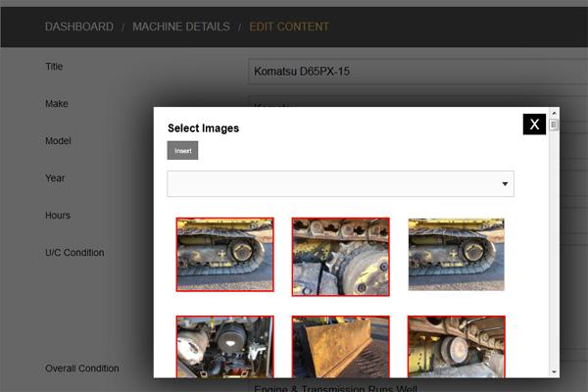The height and width of the screenshot is (392, 588).
Task: Click the Insert button
Action: 182,150
